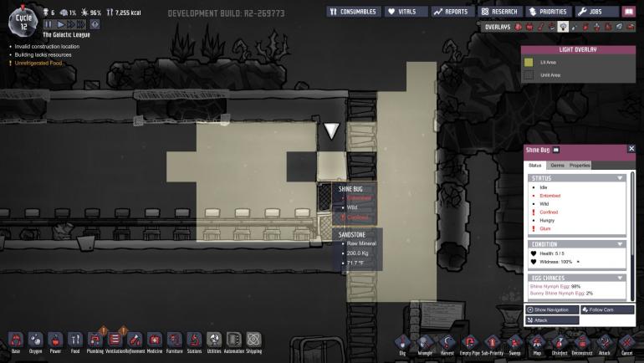644x363 pixels.
Task: Open the Jobs screen
Action: pos(597,12)
